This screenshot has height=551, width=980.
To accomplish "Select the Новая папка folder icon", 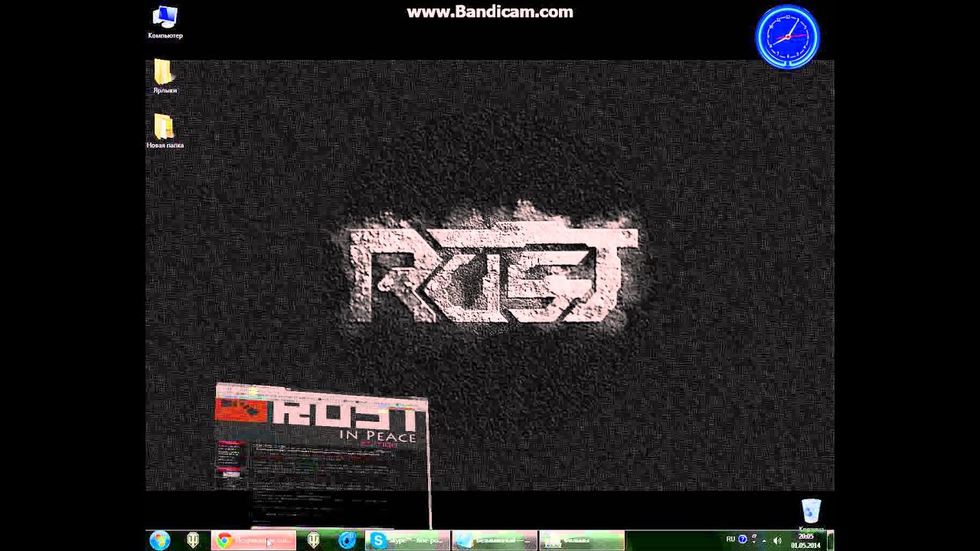I will [x=165, y=131].
